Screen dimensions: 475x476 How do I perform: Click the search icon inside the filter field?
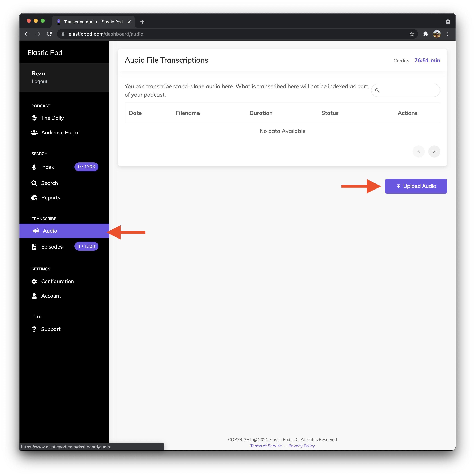(377, 90)
